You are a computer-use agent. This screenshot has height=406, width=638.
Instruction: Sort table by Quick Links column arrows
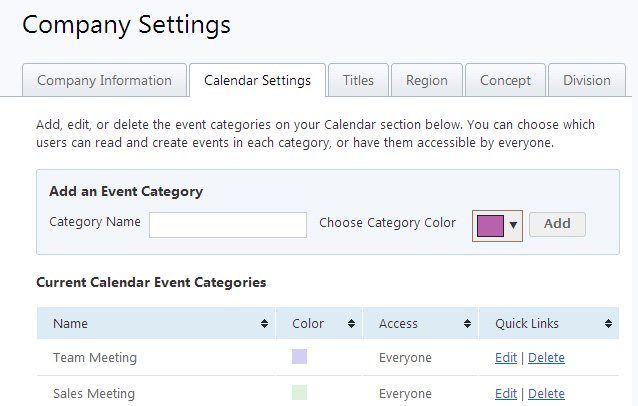[608, 324]
